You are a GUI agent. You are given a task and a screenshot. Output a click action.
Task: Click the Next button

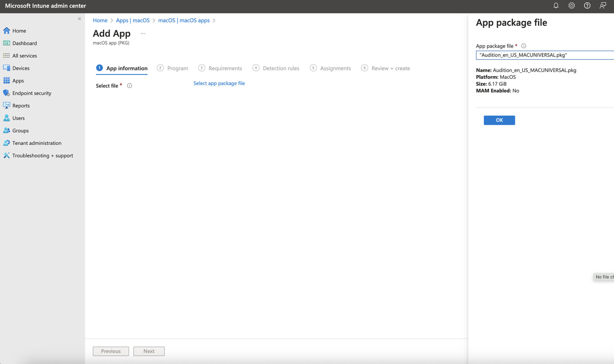pos(149,351)
